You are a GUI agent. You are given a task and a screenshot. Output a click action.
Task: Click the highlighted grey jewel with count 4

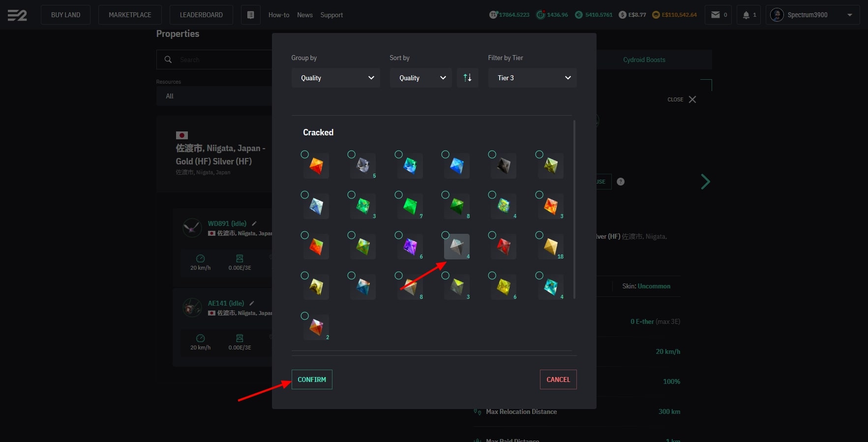pyautogui.click(x=457, y=247)
